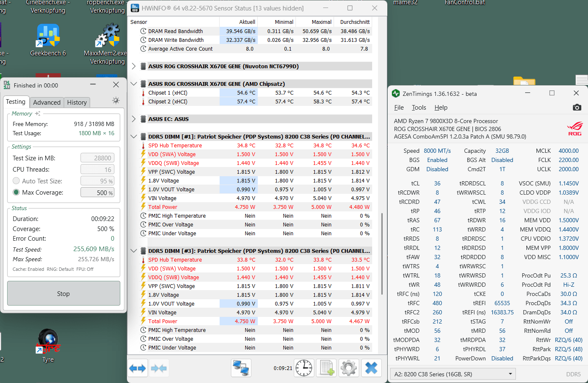Start logging with the sheet-plus icon

(x=326, y=368)
